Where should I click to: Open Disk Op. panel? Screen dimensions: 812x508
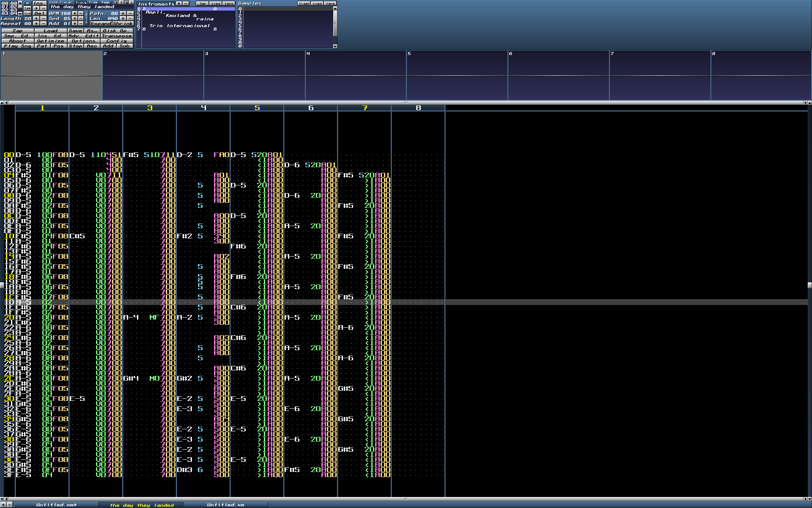point(117,31)
